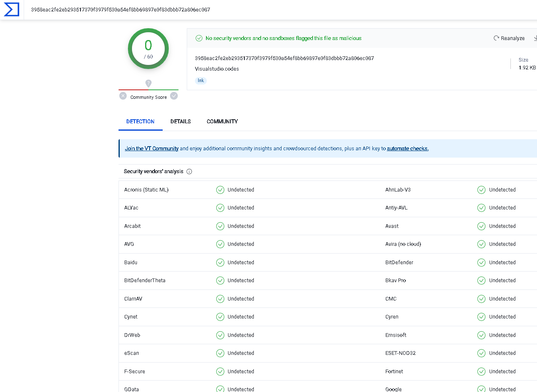Click the check icon in the CMC row
Image resolution: width=537 pixels, height=392 pixels.
pos(481,299)
